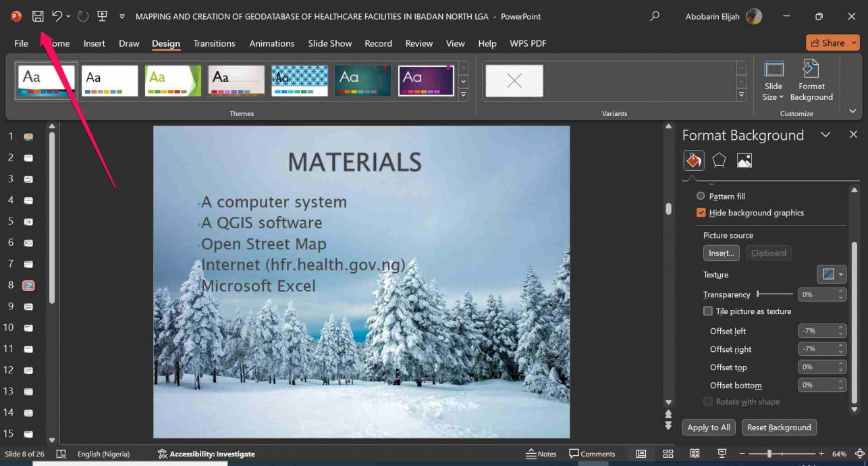Screen dimensions: 868x466
Task: Click the Apply to All button
Action: coord(708,428)
